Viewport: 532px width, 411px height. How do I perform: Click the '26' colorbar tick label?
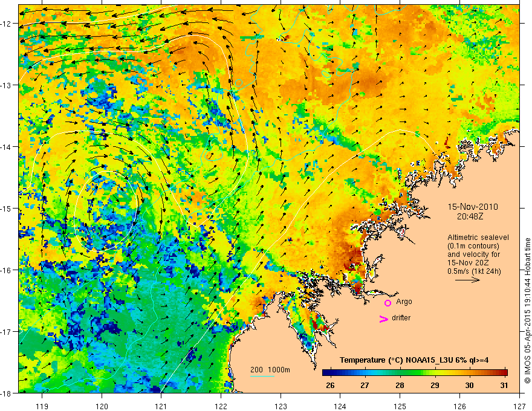330,386
